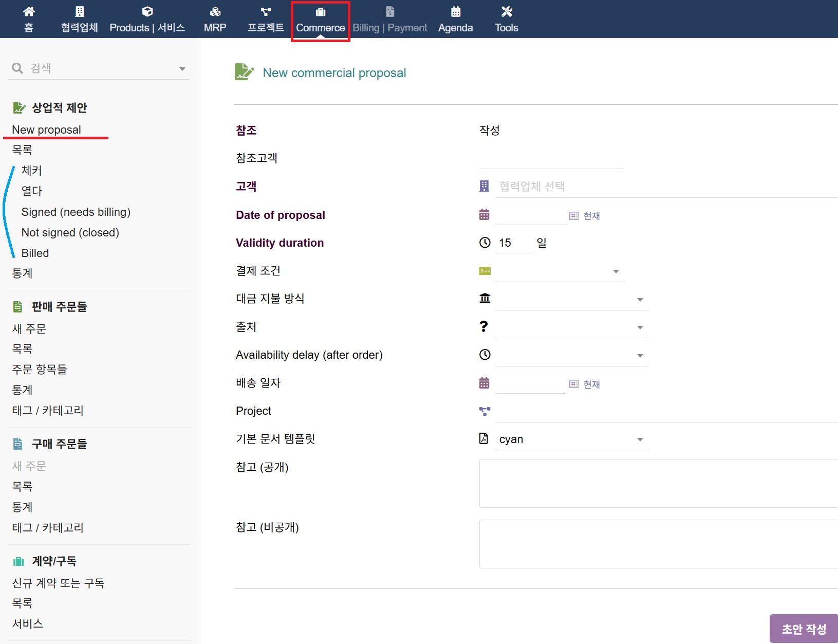
Task: Click the calendar icon beside Date of proposal
Action: pyautogui.click(x=484, y=215)
